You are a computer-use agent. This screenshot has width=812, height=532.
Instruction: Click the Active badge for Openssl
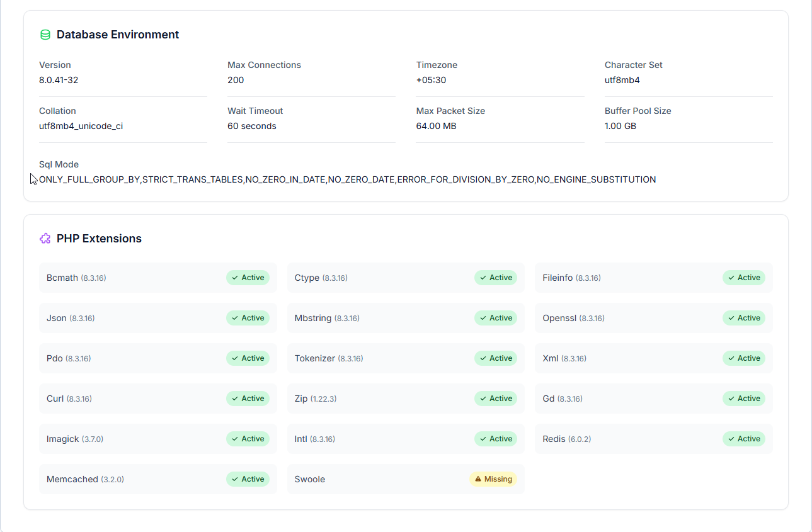tap(744, 318)
